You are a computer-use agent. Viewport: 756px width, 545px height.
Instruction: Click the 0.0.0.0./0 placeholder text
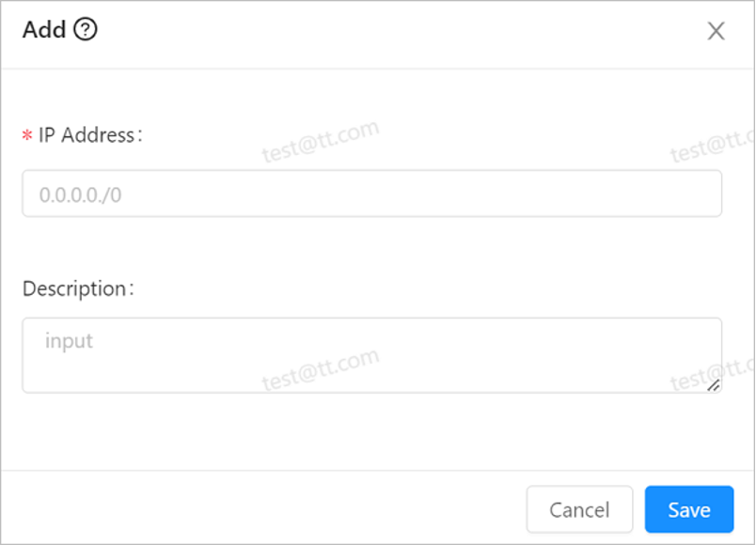pyautogui.click(x=81, y=195)
